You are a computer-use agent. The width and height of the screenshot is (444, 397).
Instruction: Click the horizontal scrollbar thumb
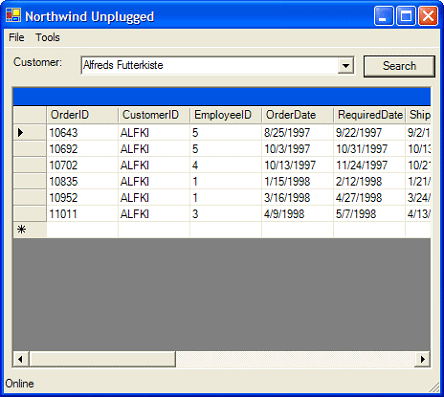[102, 359]
